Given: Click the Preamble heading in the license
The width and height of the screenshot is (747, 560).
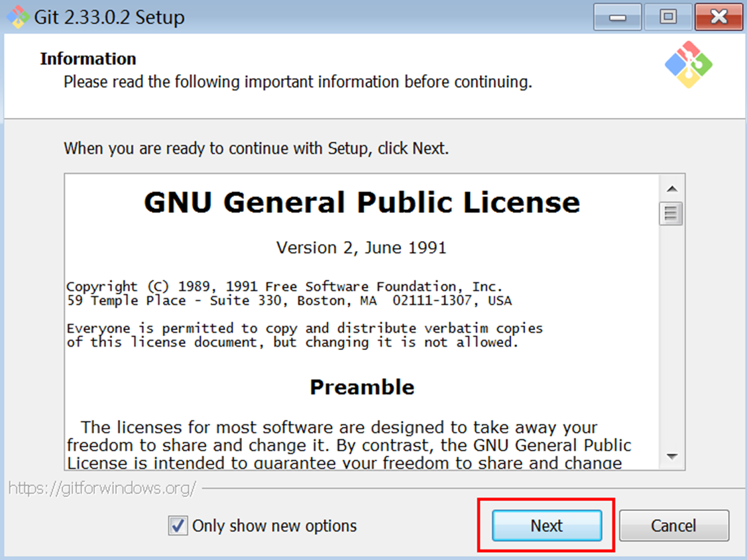Looking at the screenshot, I should click(x=362, y=387).
